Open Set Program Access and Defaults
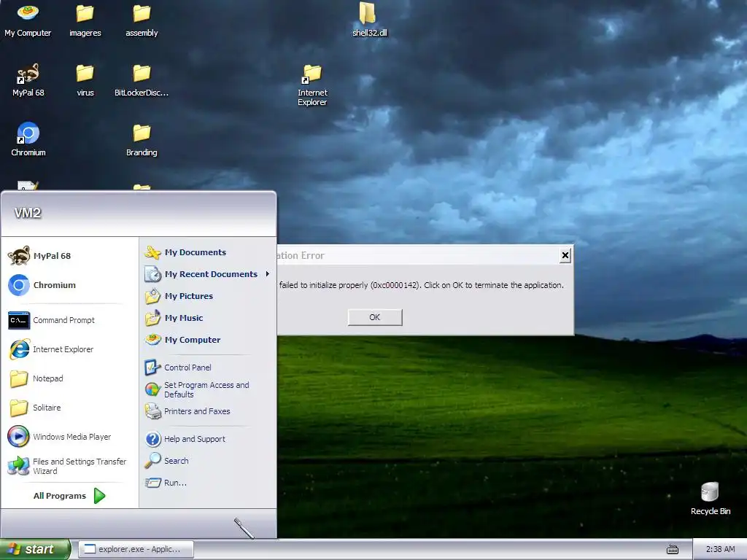This screenshot has width=747, height=560. tap(207, 389)
